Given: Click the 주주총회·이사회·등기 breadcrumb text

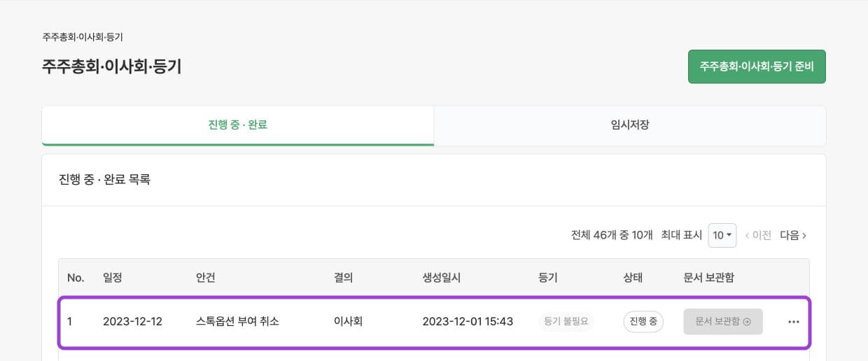Looking at the screenshot, I should pos(83,37).
